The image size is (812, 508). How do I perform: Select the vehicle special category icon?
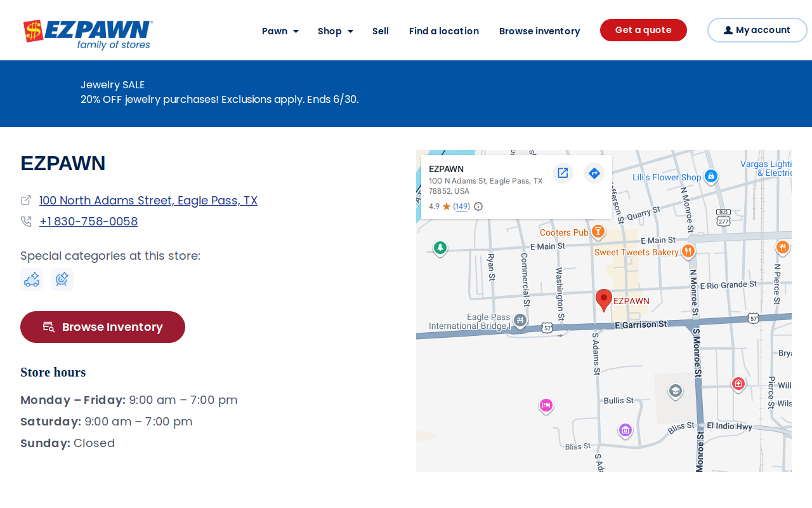pos(32,279)
